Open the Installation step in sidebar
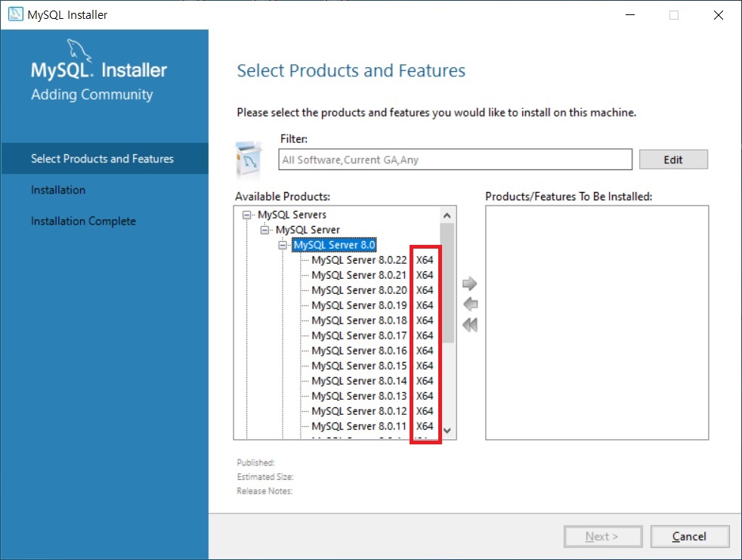Screen dimensions: 742x560 pos(58,190)
